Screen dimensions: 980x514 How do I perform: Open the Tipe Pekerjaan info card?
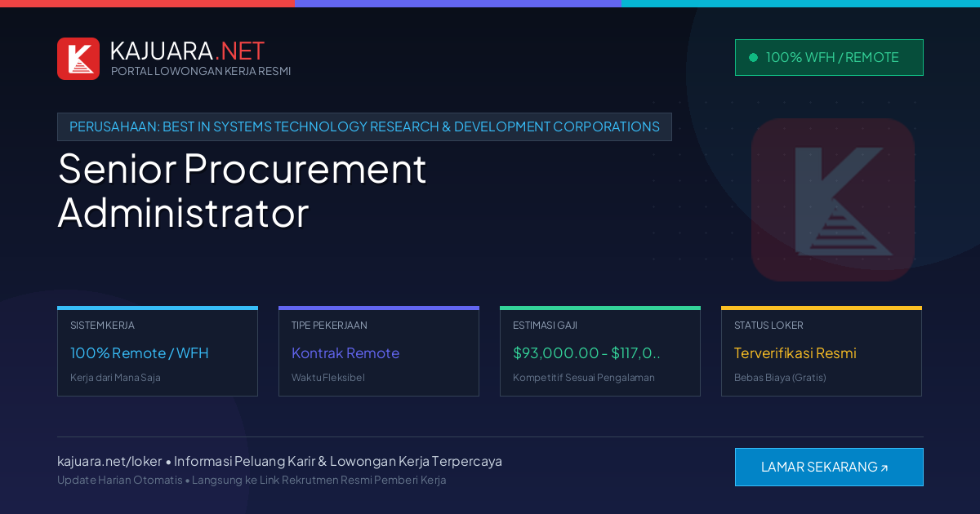point(379,352)
